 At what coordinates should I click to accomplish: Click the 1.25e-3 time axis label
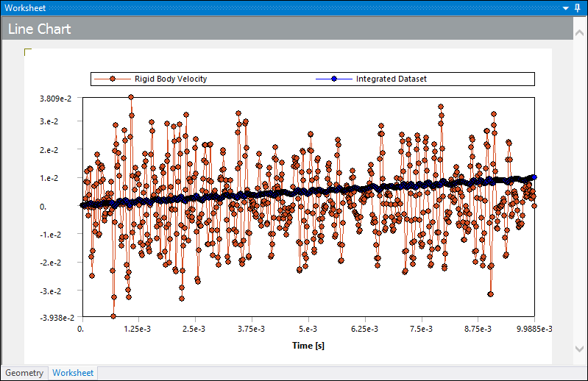coord(138,329)
